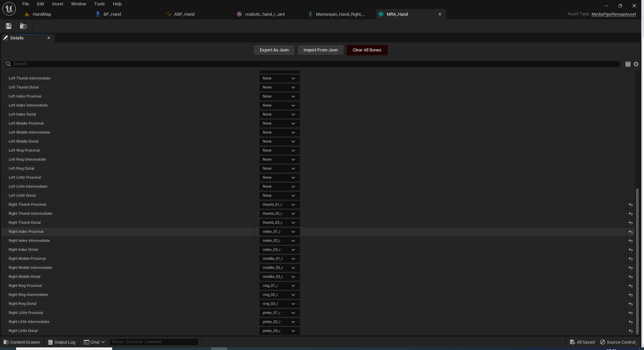Open the Tools menu
644x350 pixels.
(x=99, y=4)
